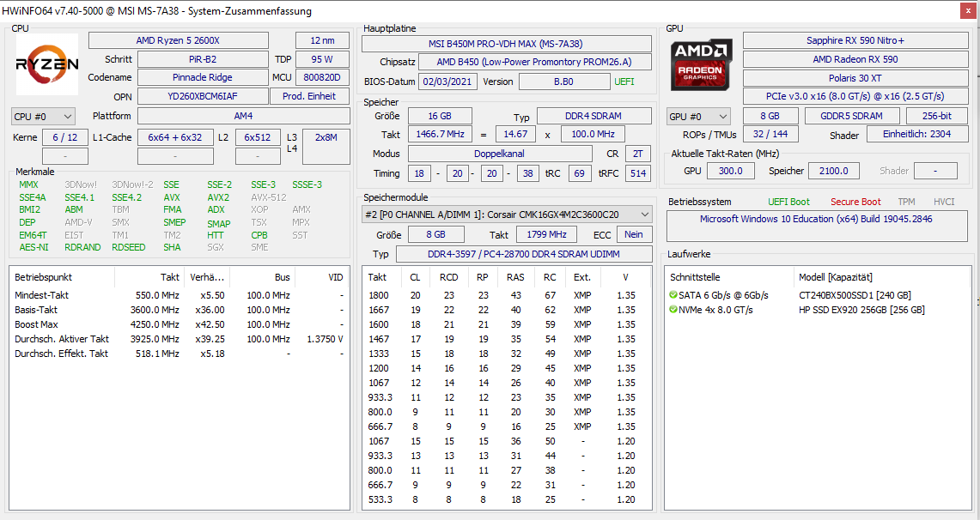Click the 6 / 12 cores field
The height and width of the screenshot is (520, 980).
point(65,137)
